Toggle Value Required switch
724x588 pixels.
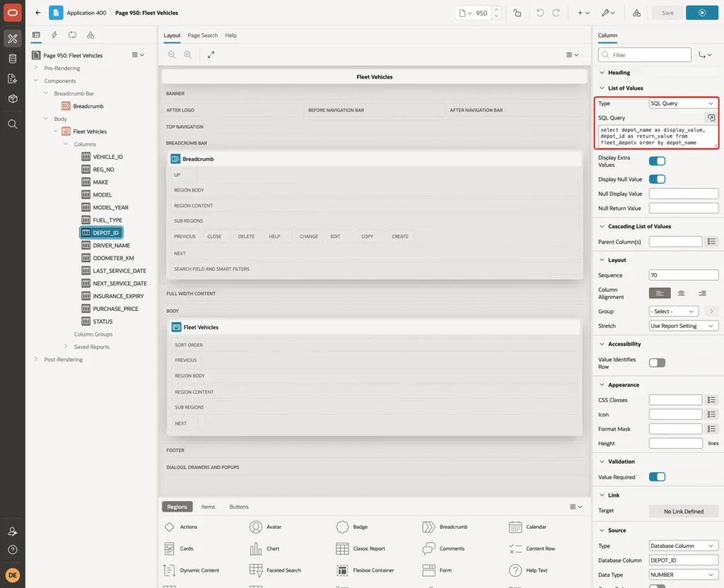tap(657, 477)
